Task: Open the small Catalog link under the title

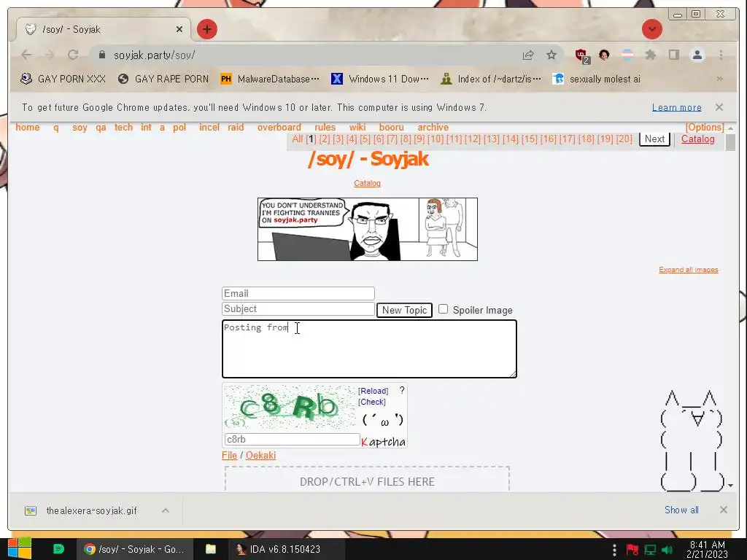Action: point(367,183)
